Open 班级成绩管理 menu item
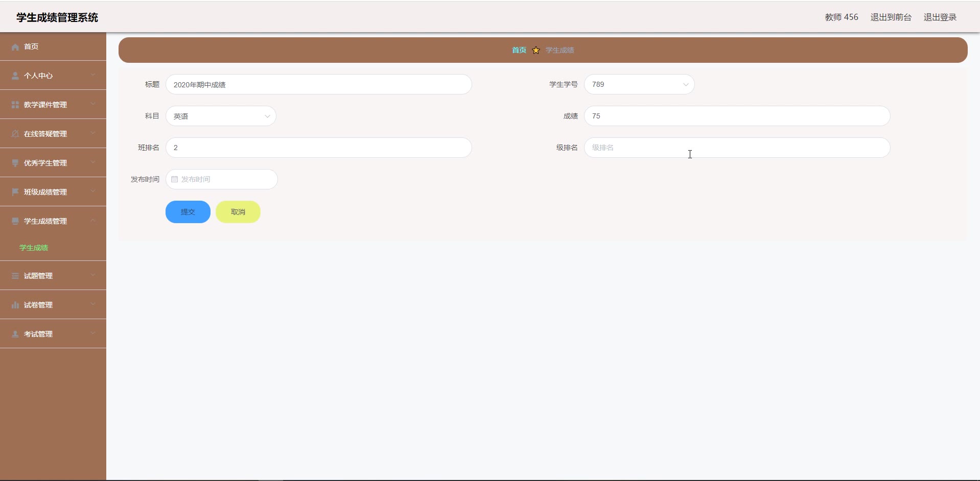This screenshot has height=481, width=980. tap(53, 192)
